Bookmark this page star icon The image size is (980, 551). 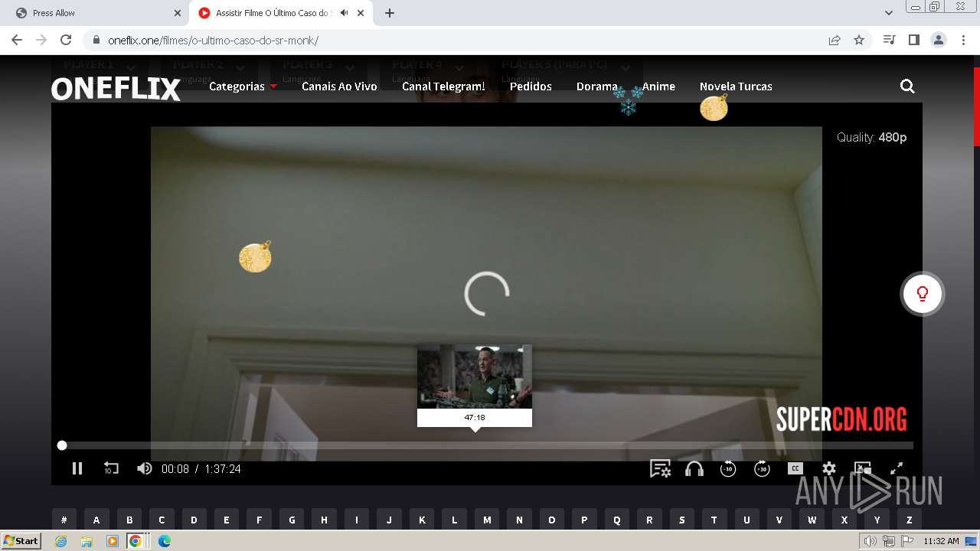859,40
